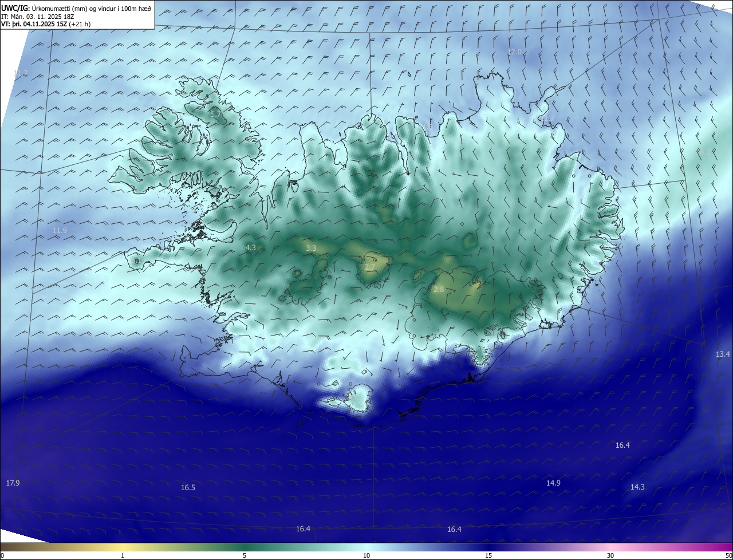733x560 pixels.
Task: Click the 'VT: þri. 04.11.2025 15Z (+21 h)' line
Action: (46, 24)
